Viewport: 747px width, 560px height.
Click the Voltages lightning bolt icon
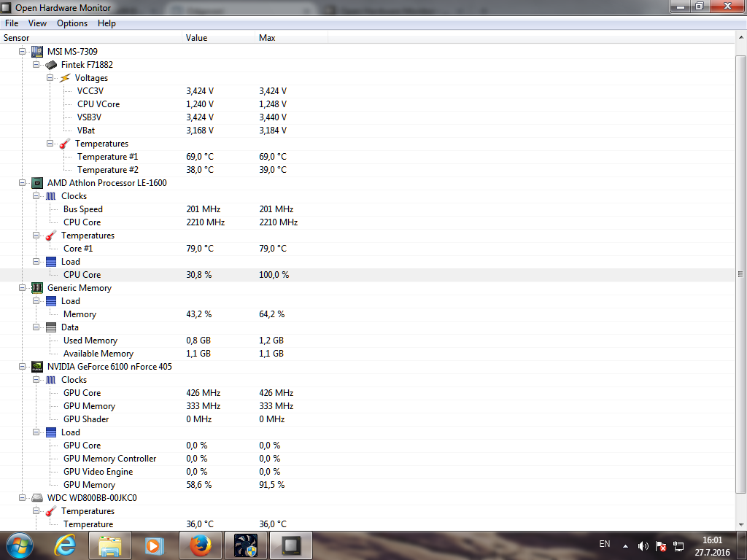tap(65, 78)
